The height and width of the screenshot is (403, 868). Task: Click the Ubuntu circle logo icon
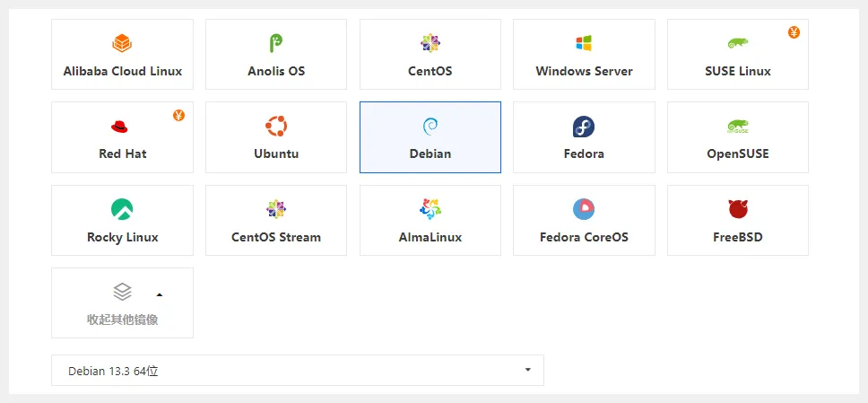pyautogui.click(x=276, y=127)
